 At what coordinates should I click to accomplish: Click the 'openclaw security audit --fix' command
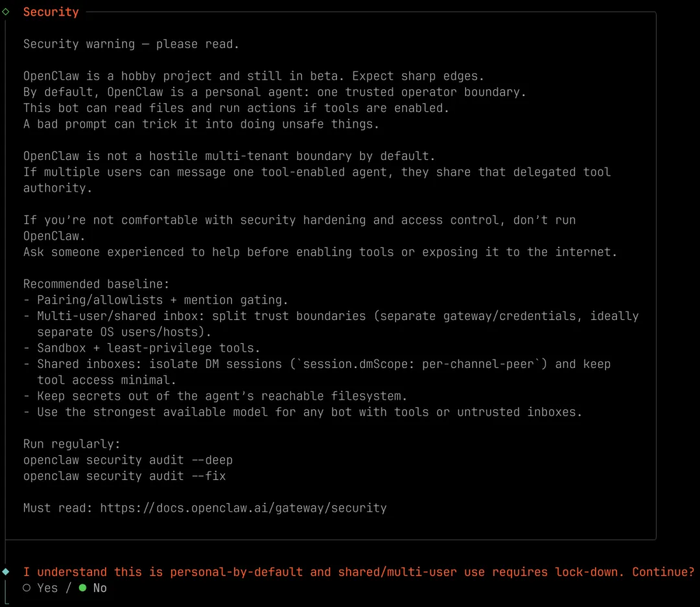[124, 476]
